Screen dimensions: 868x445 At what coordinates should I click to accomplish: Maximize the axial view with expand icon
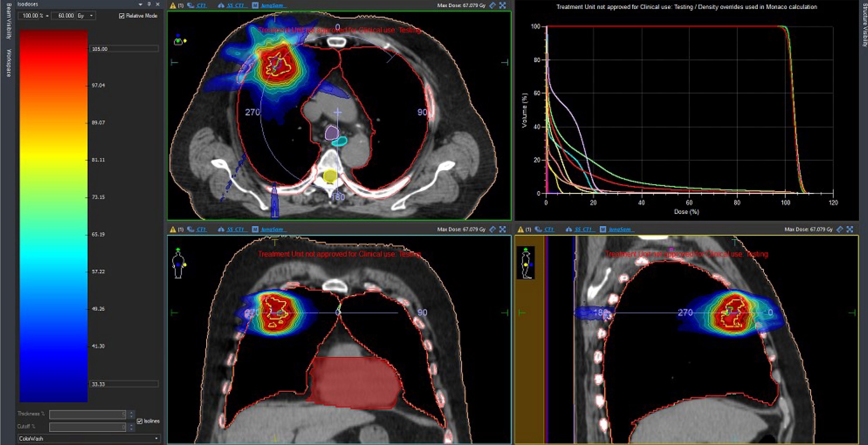click(x=503, y=5)
